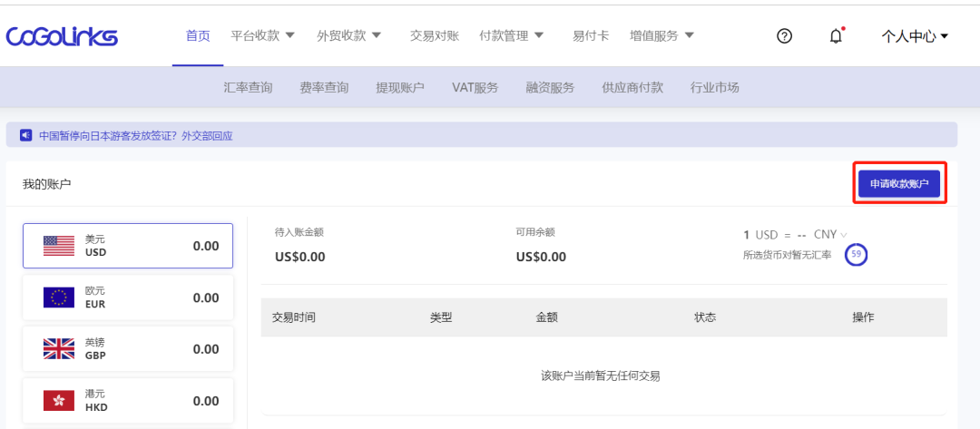980x429 pixels.
Task: Click the announcement speaker icon
Action: click(25, 135)
